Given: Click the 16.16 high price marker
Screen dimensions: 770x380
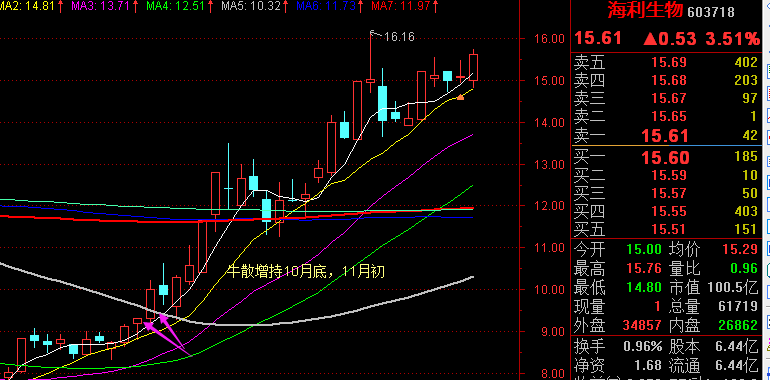Looking at the screenshot, I should (x=399, y=36).
